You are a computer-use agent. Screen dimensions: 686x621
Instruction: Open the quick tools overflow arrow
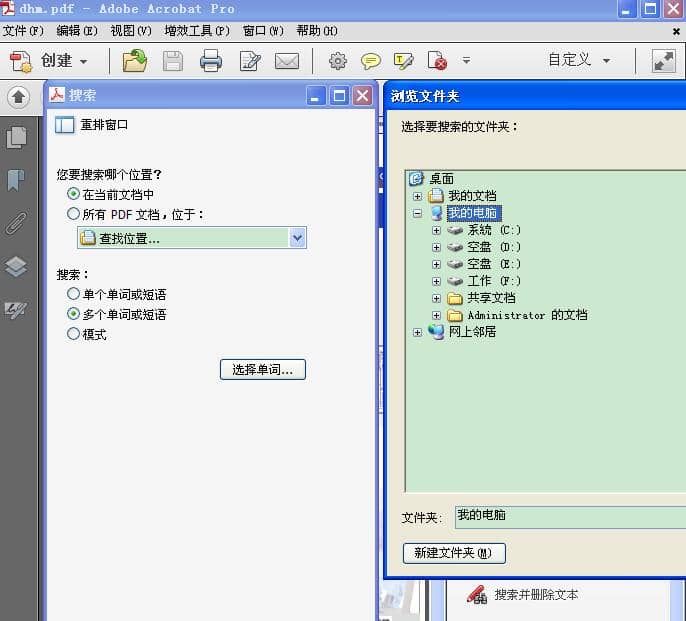[466, 60]
